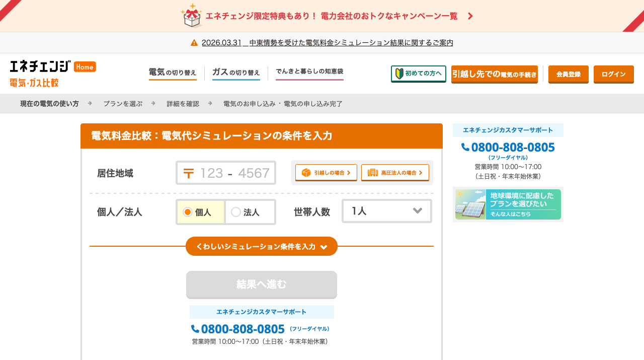The width and height of the screenshot is (644, 360).
Task: Click the moving box icon
Action: 306,173
